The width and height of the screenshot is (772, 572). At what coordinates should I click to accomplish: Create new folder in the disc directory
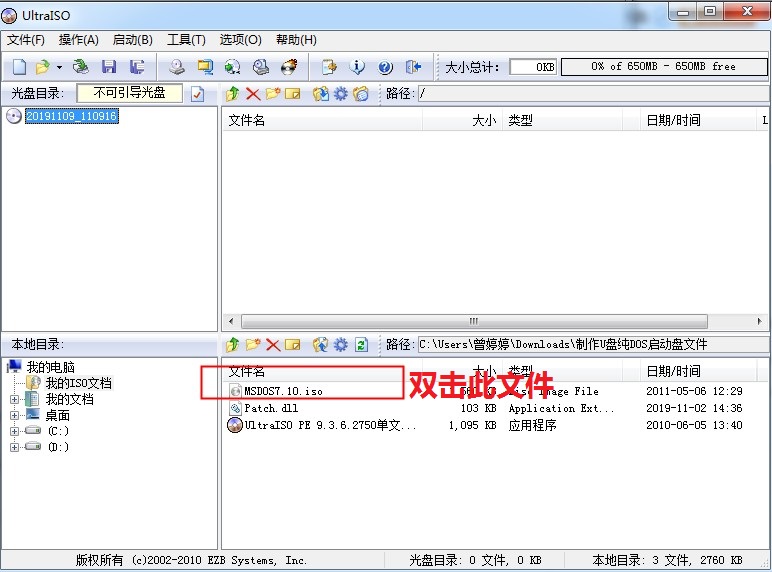coord(273,93)
